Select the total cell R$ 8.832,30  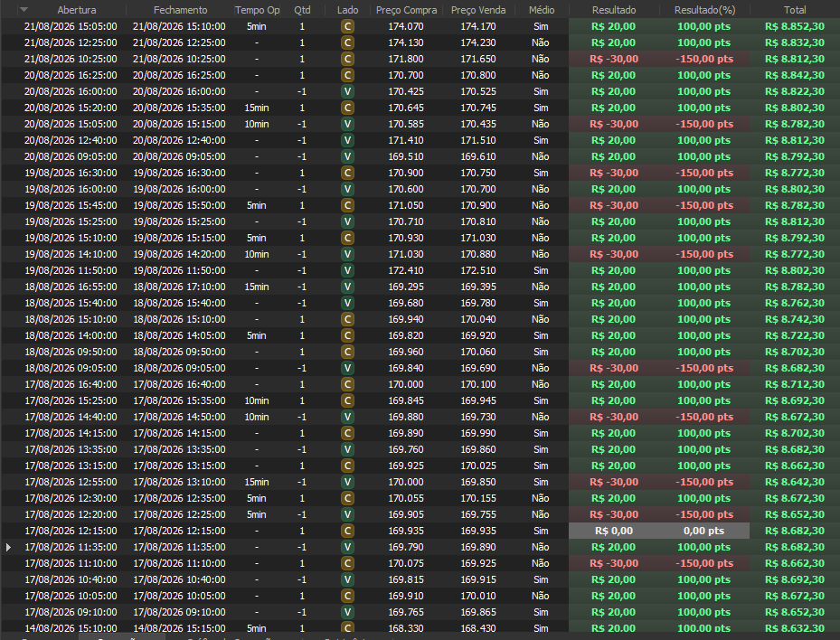pyautogui.click(x=795, y=42)
